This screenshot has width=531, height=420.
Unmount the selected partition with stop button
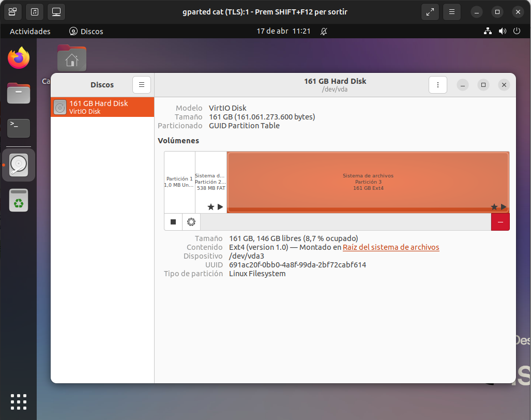pos(173,222)
